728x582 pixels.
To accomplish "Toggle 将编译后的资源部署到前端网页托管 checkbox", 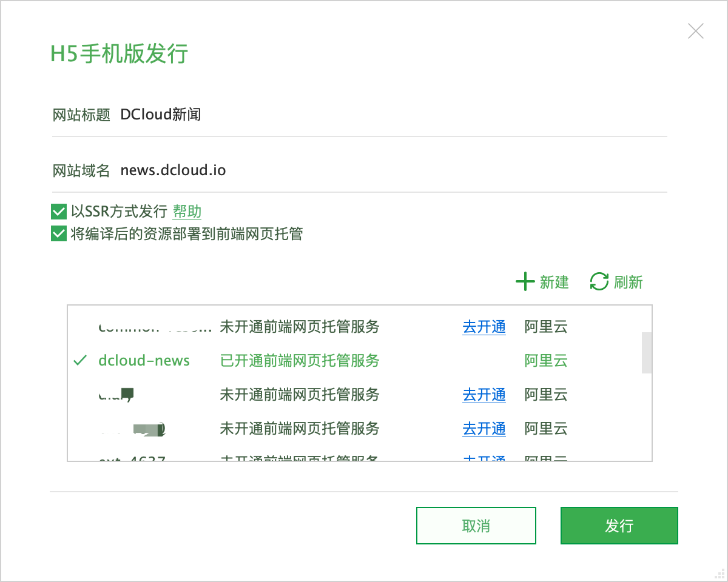I will coord(59,234).
